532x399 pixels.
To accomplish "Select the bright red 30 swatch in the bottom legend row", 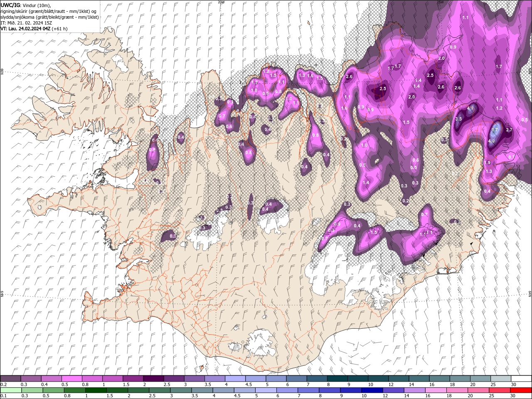I will [x=521, y=390].
